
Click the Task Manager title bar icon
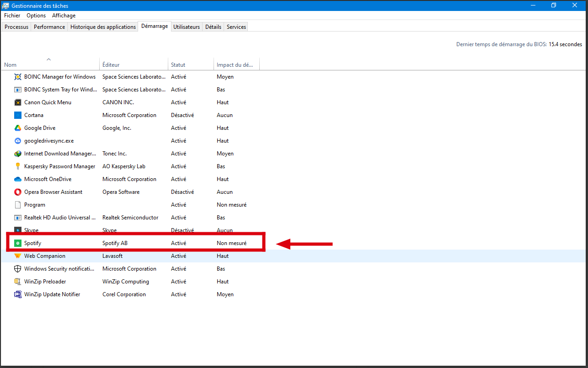click(5, 5)
